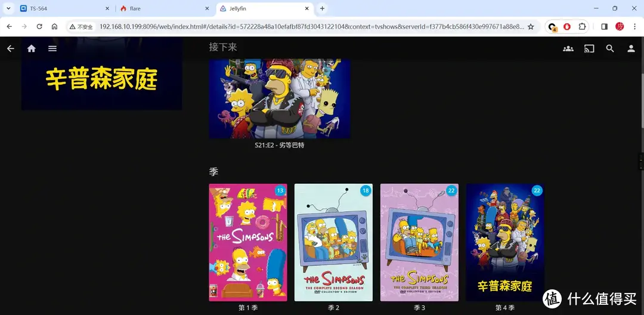Image resolution: width=644 pixels, height=315 pixels.
Task: Bookmark this page with the star icon
Action: tap(531, 27)
